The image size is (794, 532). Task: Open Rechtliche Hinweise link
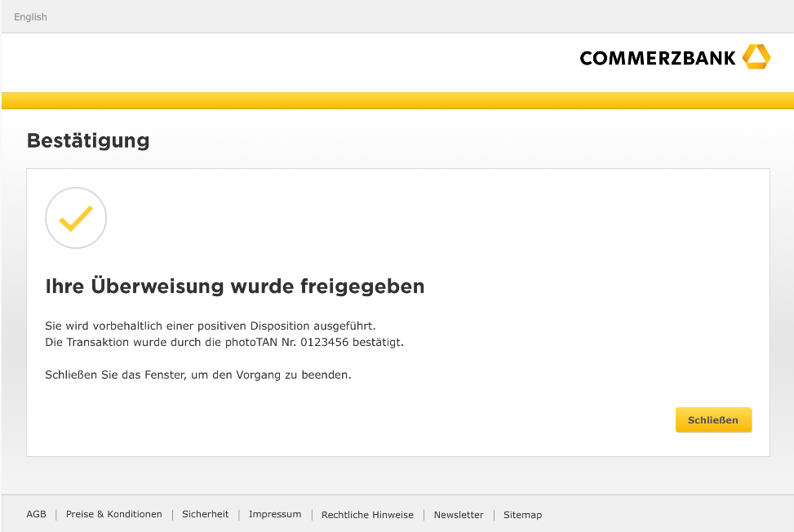pos(367,515)
